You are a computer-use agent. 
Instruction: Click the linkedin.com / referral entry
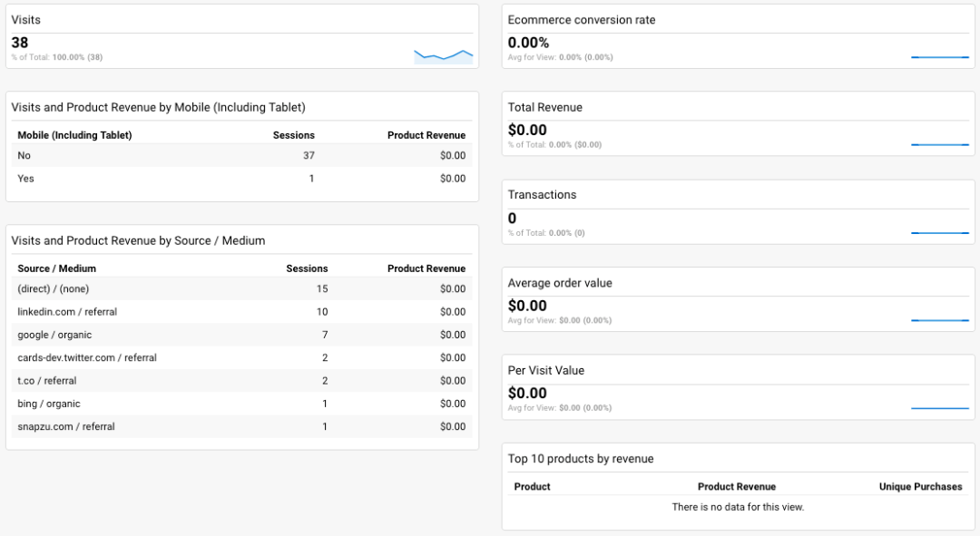click(69, 311)
